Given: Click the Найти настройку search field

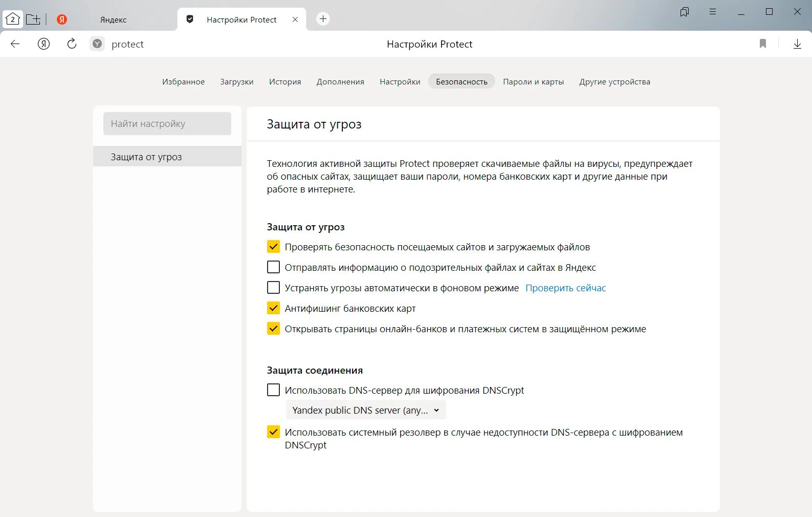Looking at the screenshot, I should click(x=167, y=124).
